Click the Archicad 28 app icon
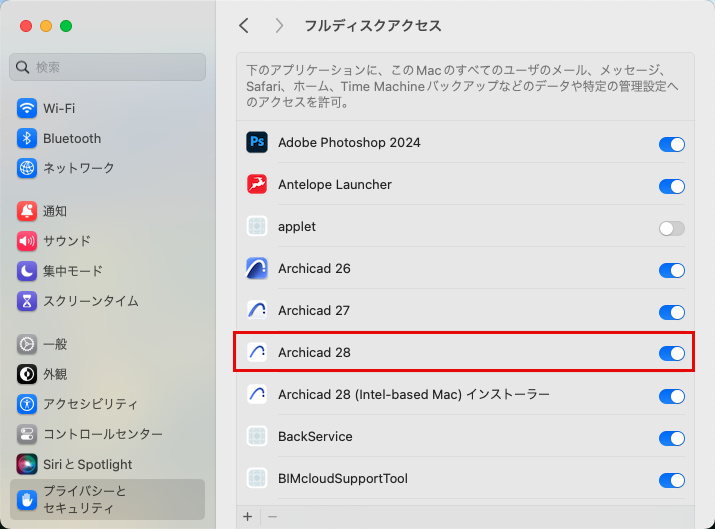This screenshot has width=715, height=529. click(257, 352)
